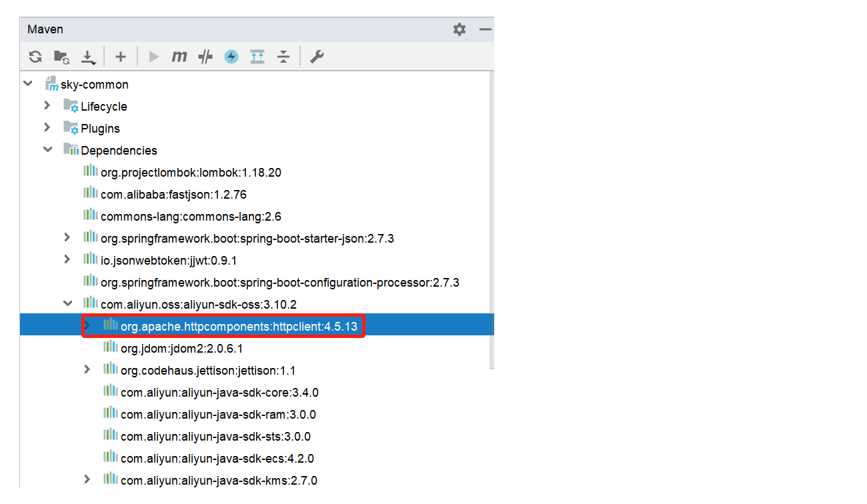This screenshot has width=867, height=504.
Task: Collapse all nodes in Maven tree
Action: [x=283, y=57]
